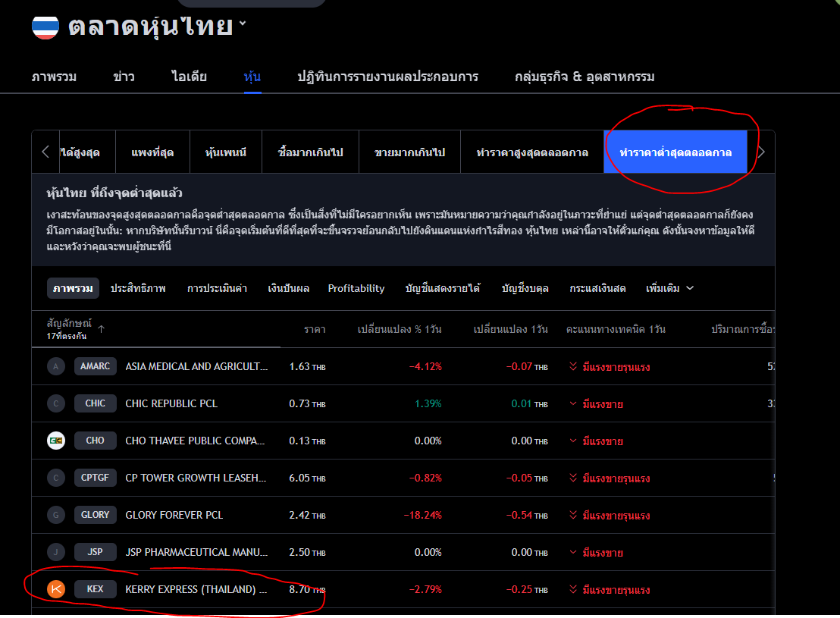Select the หุ้นเพนนี category
The image size is (840, 618).
(225, 152)
